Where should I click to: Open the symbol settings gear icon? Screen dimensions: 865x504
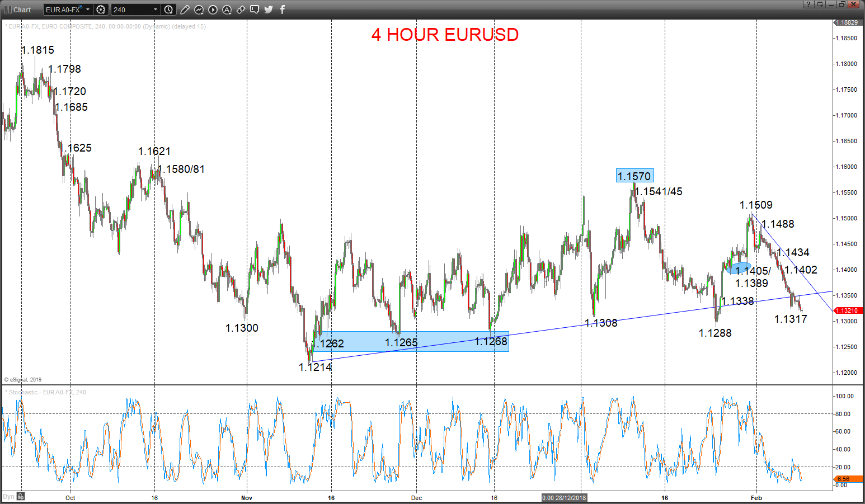[101, 10]
